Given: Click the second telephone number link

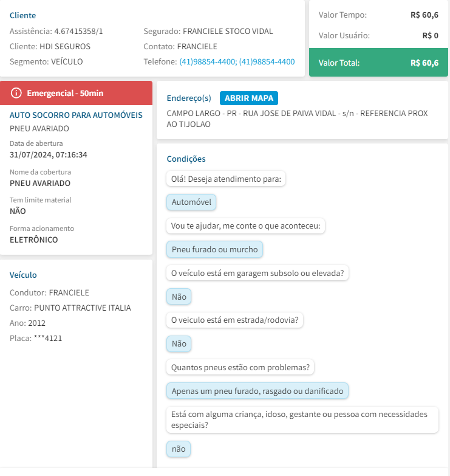Looking at the screenshot, I should point(267,61).
